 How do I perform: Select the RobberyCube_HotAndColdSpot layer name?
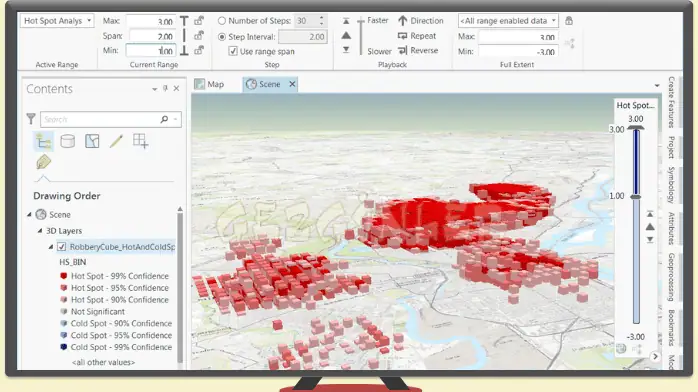pyautogui.click(x=122, y=247)
